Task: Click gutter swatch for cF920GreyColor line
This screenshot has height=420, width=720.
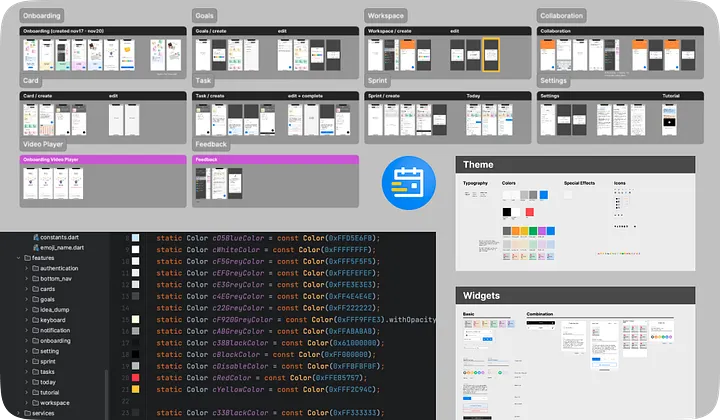Action: click(x=135, y=319)
